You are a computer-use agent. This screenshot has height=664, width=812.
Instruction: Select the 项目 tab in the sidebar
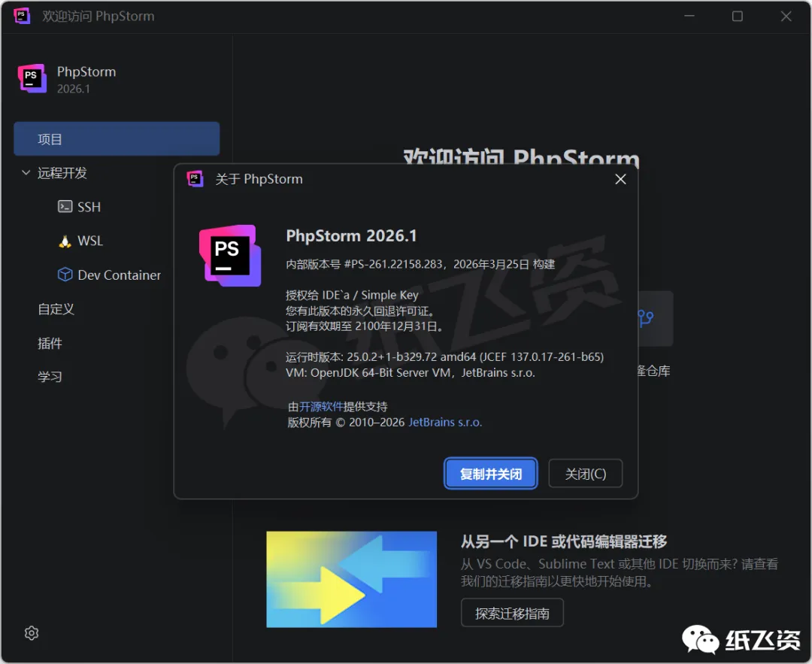[x=117, y=139]
